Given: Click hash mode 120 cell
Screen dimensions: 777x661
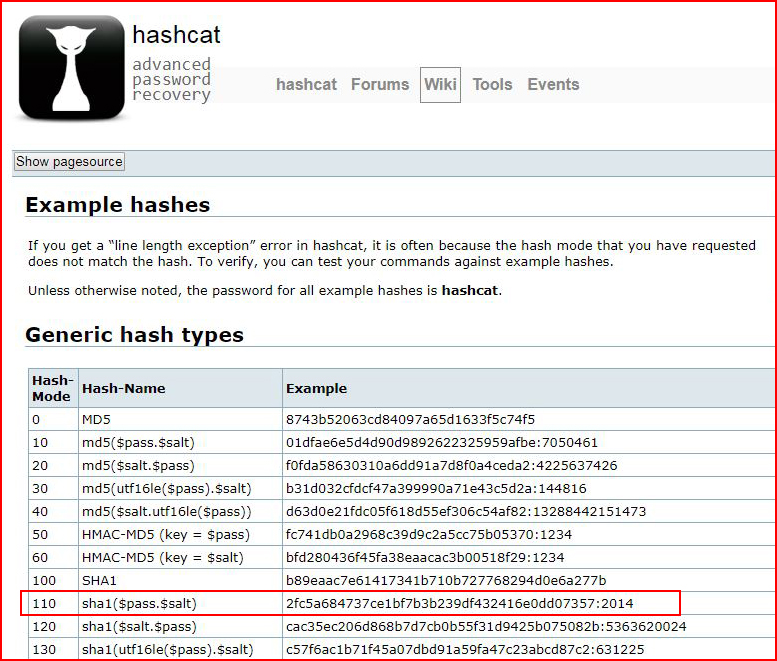Looking at the screenshot, I should click(53, 626).
